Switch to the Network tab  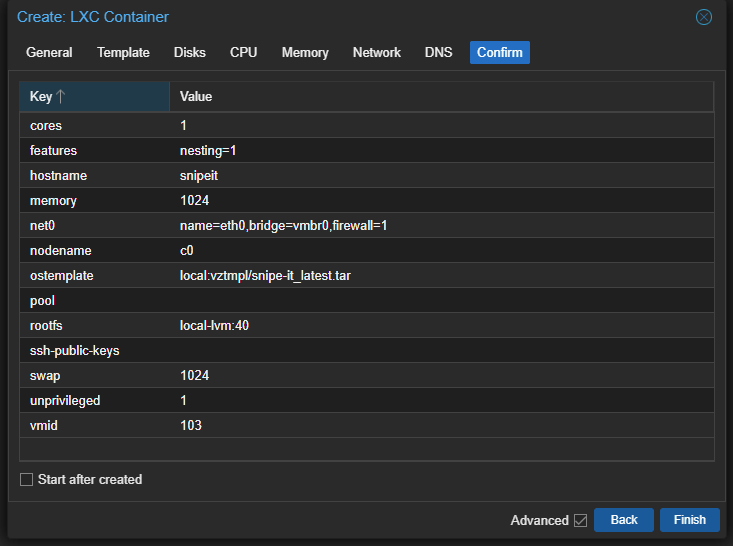[x=377, y=52]
